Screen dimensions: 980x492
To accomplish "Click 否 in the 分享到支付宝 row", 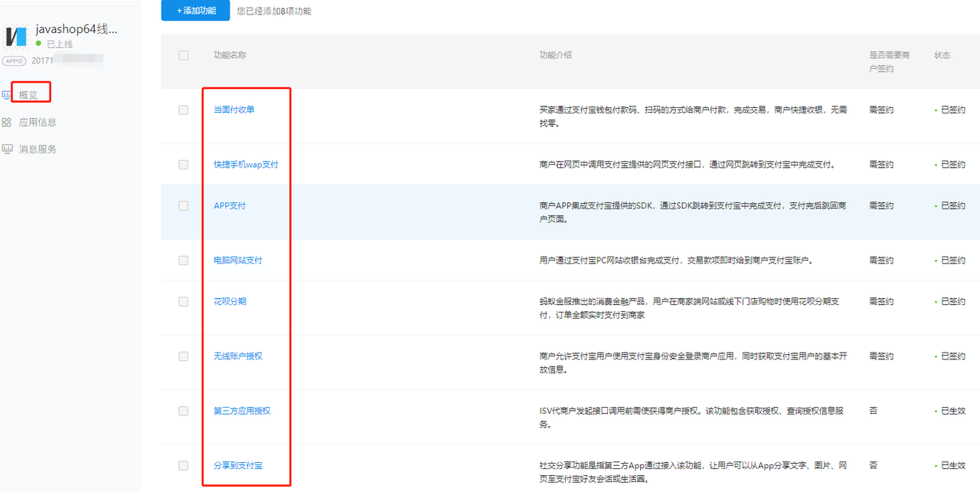I will (x=873, y=465).
